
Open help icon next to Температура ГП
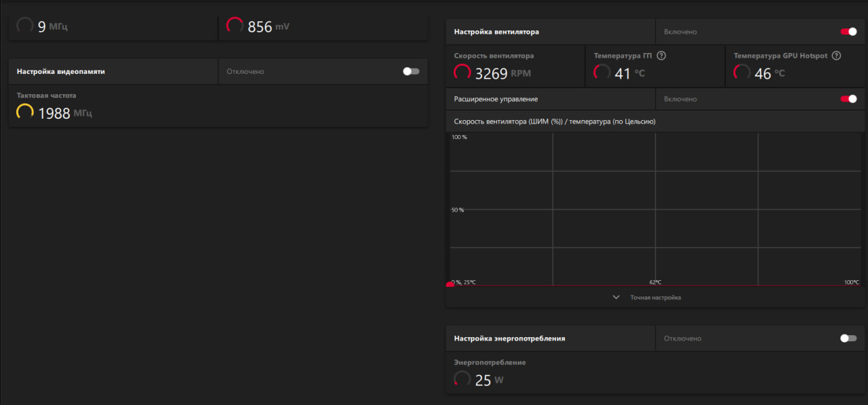click(x=661, y=56)
